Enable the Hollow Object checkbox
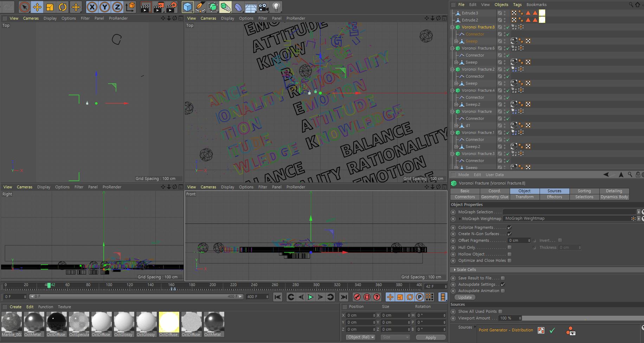The width and height of the screenshot is (644, 343). coord(509,254)
